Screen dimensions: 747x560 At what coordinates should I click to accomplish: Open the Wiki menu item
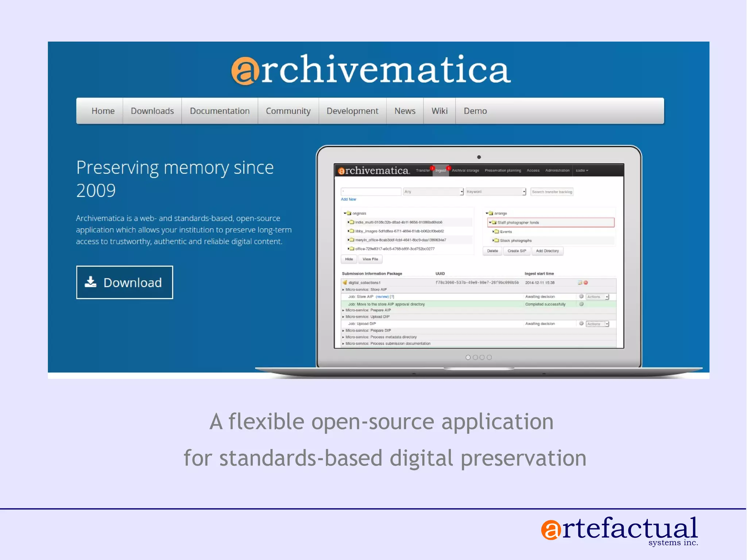point(440,111)
